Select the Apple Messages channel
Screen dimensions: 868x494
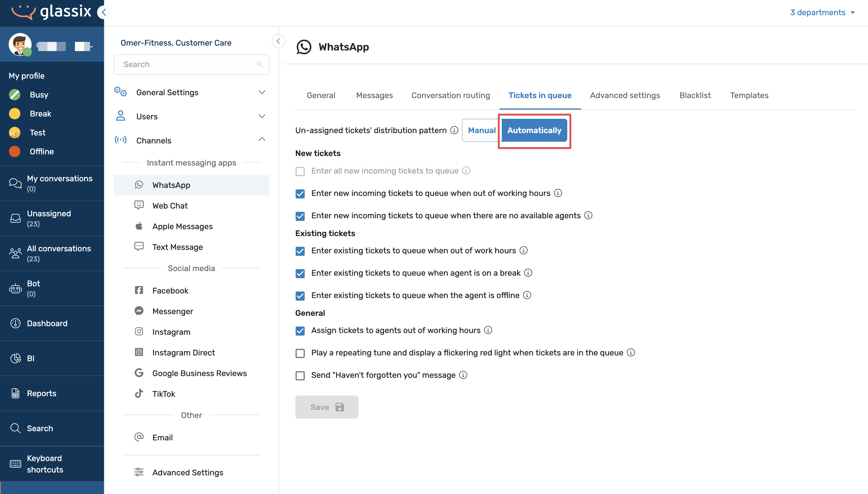pos(182,226)
